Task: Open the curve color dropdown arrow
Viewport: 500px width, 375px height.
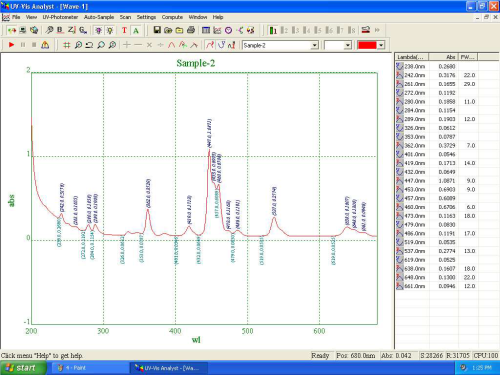Action: 381,45
